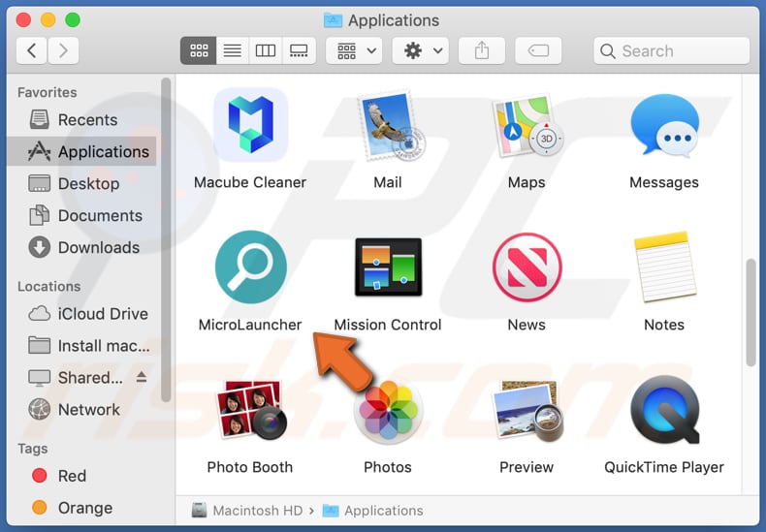
Task: Open Desktop in the sidebar
Action: (x=81, y=183)
